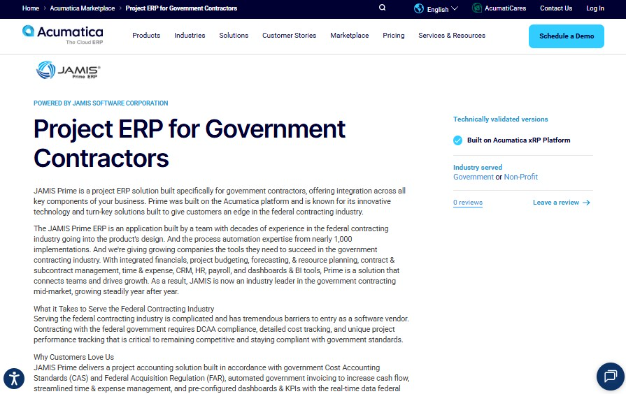Click Built on Acumatica xRP Platform text
Screen dimensions: 626x394
519,140
